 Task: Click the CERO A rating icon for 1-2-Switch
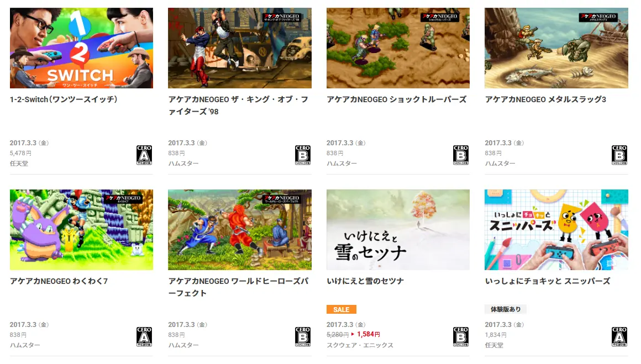144,155
